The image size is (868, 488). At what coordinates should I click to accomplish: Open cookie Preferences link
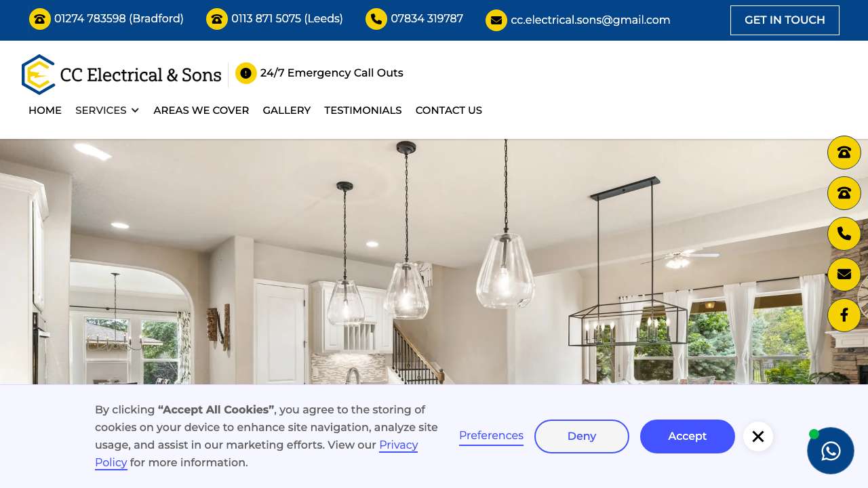pos(491,436)
